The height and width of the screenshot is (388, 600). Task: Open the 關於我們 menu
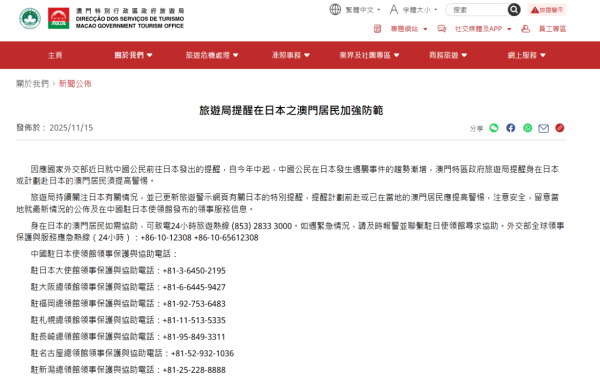click(133, 55)
